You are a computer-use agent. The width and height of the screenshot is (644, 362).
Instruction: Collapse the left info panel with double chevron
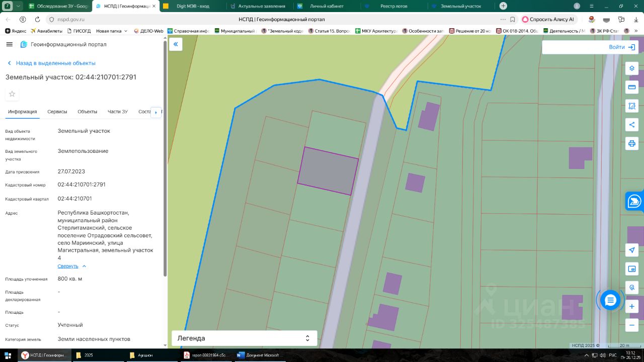click(176, 44)
